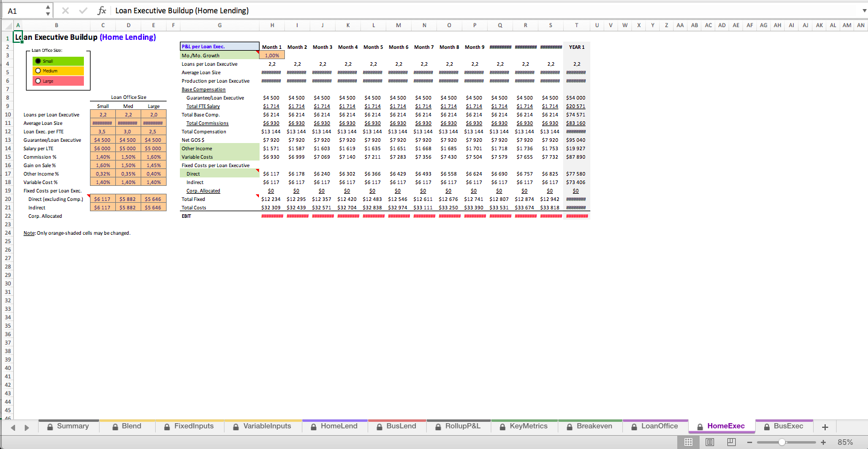
Task: Click the 85% zoom level
Action: click(846, 442)
